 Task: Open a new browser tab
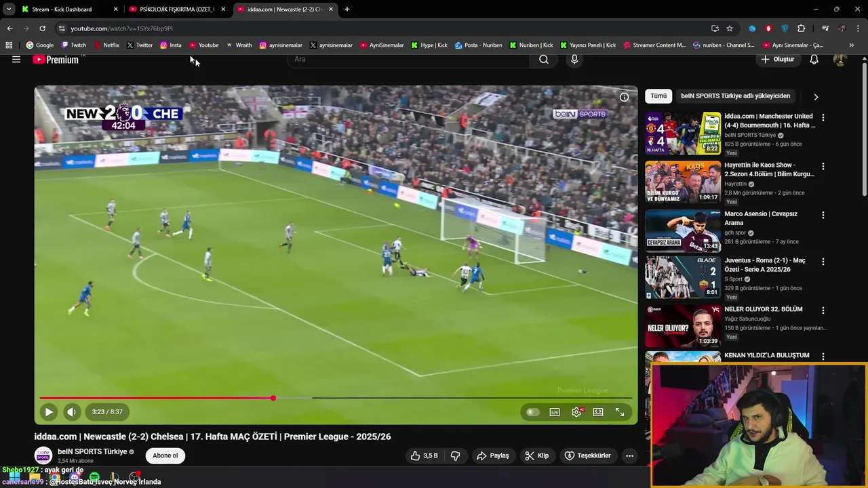click(347, 9)
